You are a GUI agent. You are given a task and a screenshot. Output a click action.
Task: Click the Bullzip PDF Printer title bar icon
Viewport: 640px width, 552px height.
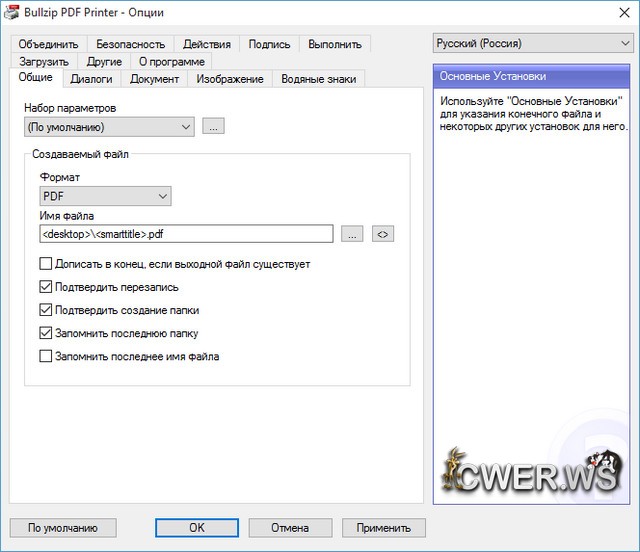[x=11, y=12]
